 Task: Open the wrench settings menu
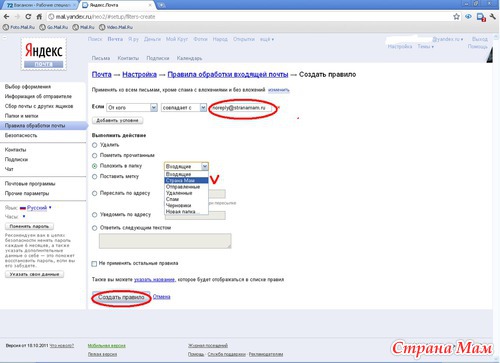tap(492, 17)
